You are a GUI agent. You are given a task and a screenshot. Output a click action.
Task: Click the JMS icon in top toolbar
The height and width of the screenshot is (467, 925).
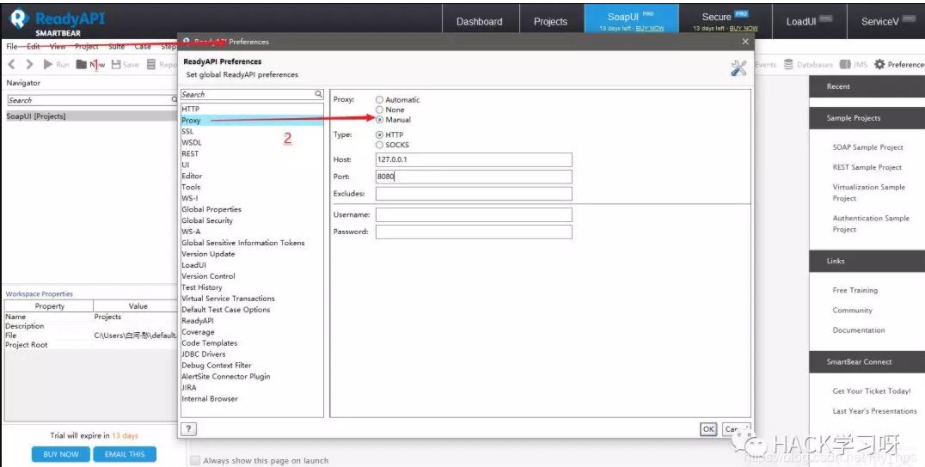click(845, 64)
